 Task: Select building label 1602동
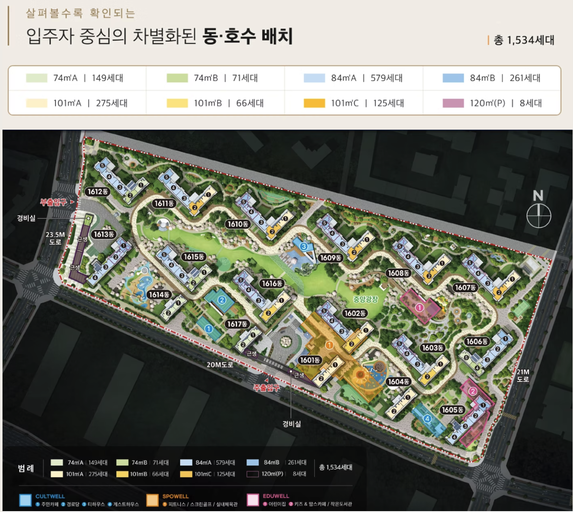pos(355,313)
